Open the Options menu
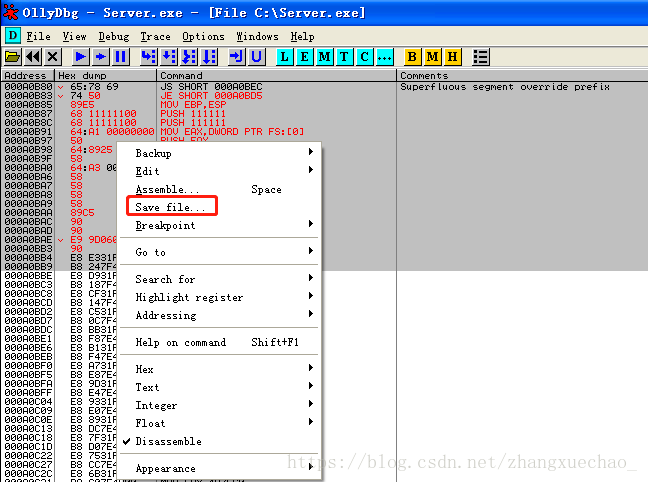 point(203,36)
